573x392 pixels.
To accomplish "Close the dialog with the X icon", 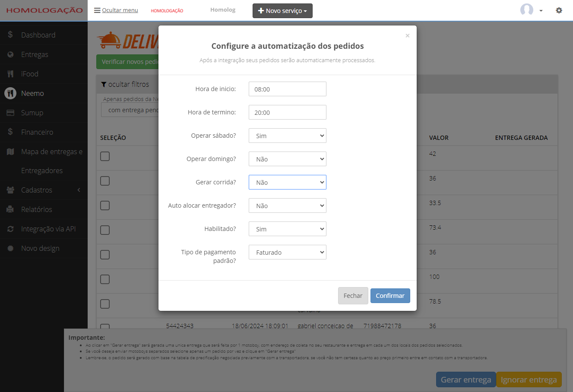I will tap(407, 35).
